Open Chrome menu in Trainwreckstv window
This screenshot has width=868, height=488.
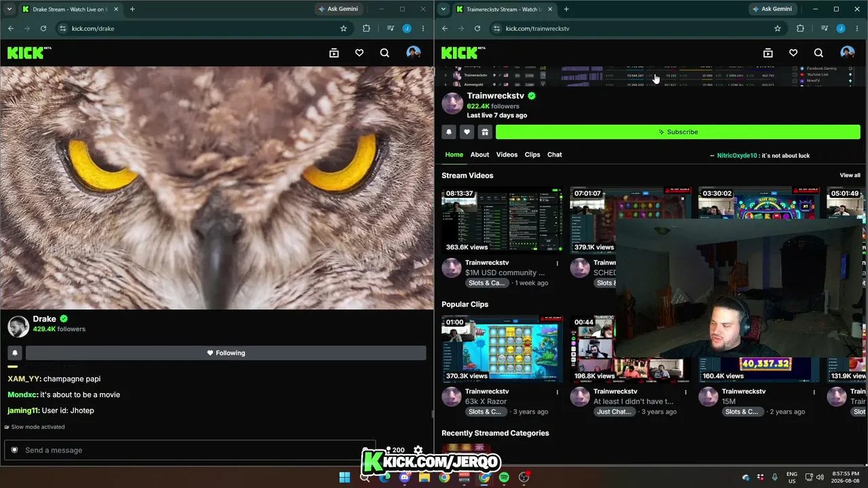pos(857,28)
